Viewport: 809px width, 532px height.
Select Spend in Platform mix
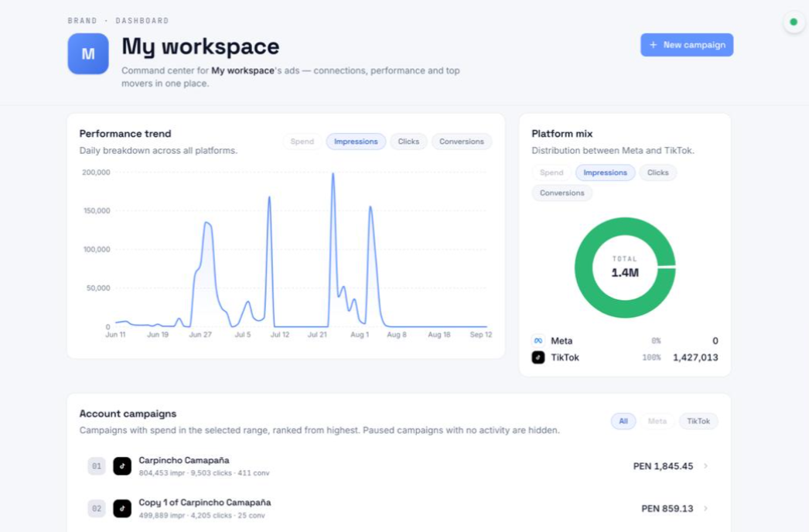pos(551,172)
